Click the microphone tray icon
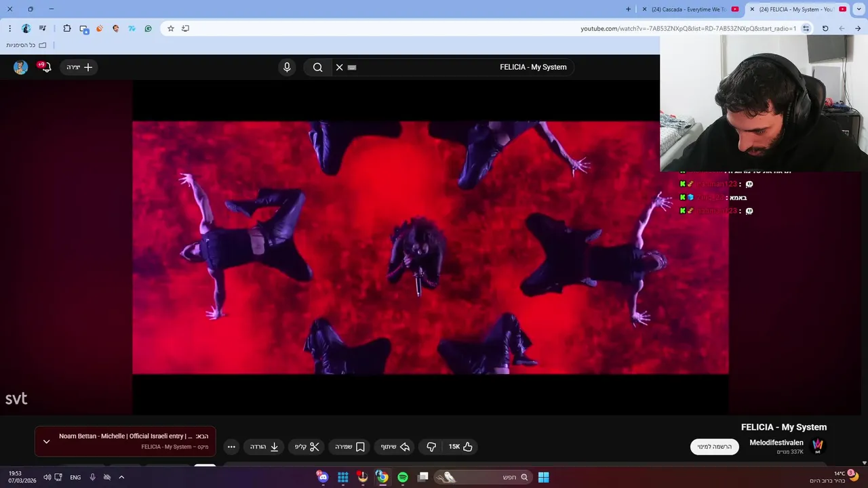Image resolution: width=868 pixels, height=488 pixels. click(93, 477)
